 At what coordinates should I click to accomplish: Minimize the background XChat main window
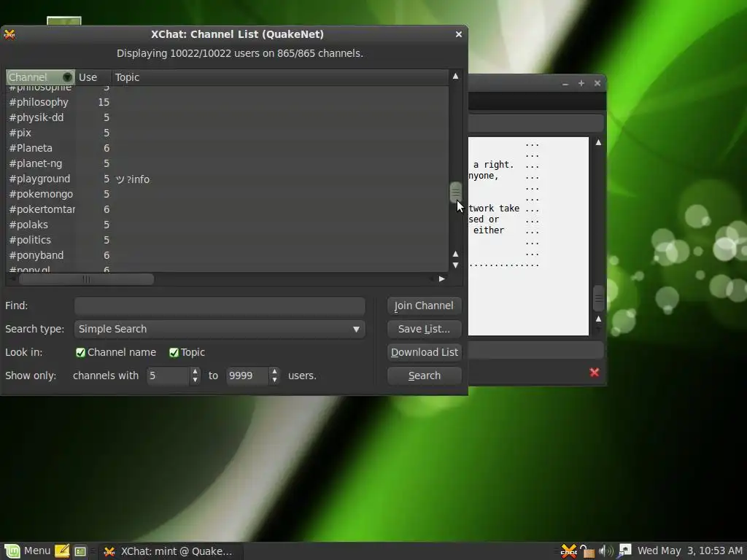(x=565, y=83)
